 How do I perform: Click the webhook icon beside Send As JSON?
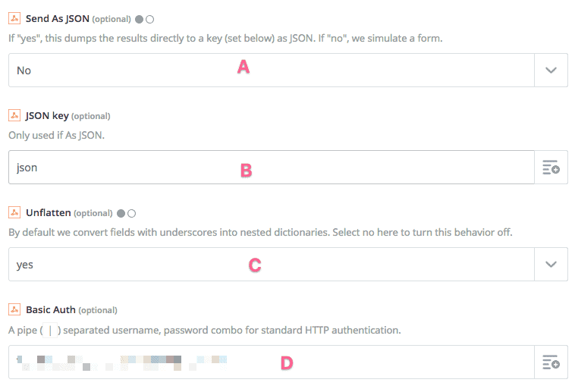(x=14, y=18)
